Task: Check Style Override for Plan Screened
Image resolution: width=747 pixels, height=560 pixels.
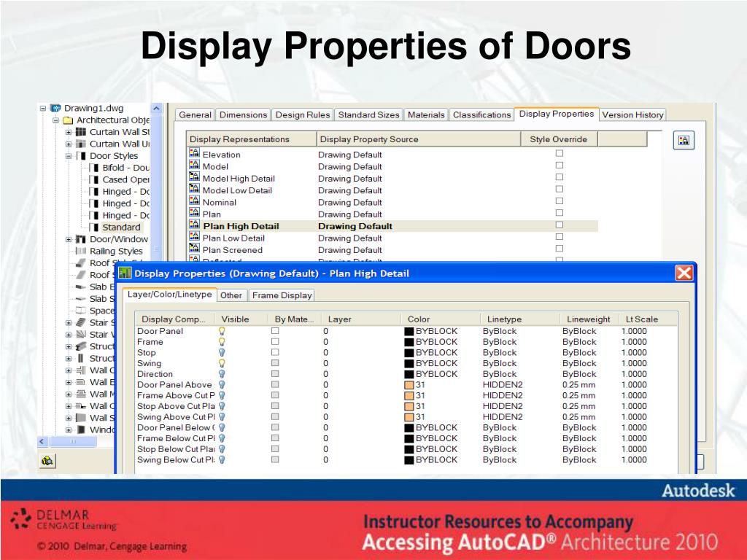Action: [x=560, y=249]
